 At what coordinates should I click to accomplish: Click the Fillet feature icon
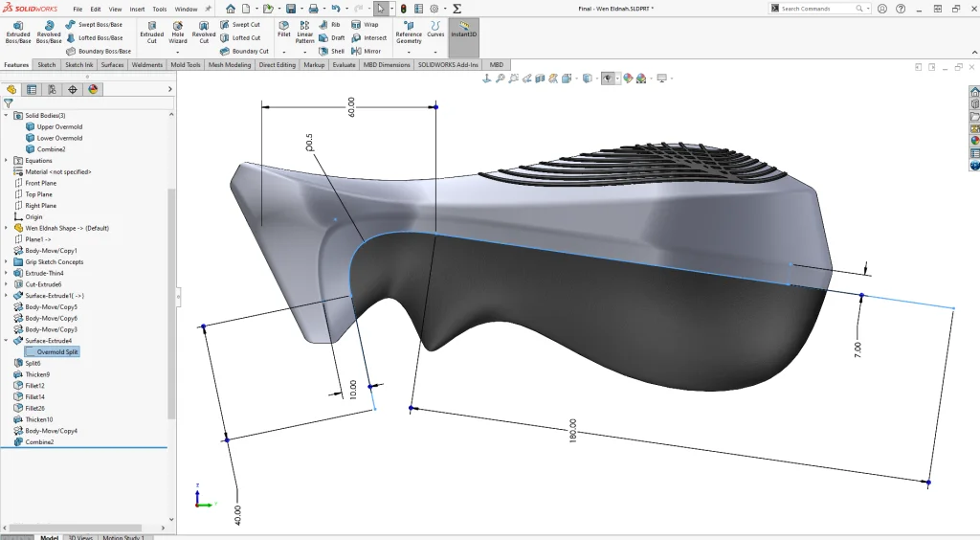point(284,31)
